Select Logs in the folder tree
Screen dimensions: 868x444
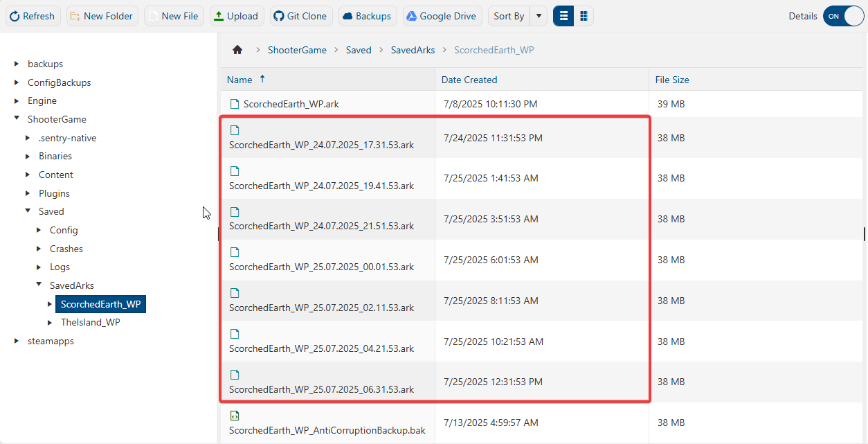click(x=60, y=267)
